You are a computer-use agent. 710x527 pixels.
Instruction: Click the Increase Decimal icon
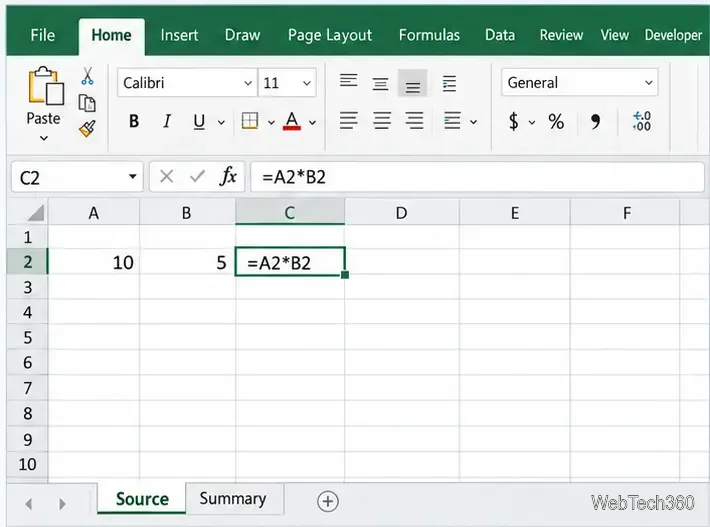coord(642,121)
